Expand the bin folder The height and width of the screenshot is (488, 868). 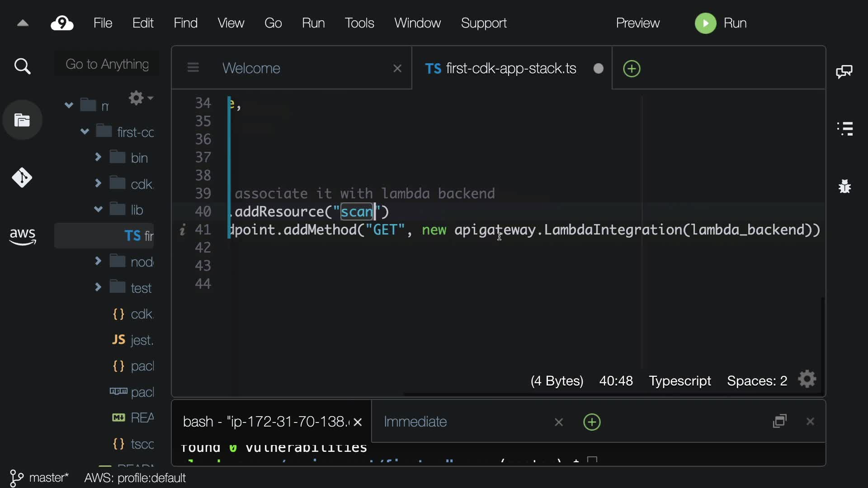pyautogui.click(x=98, y=157)
